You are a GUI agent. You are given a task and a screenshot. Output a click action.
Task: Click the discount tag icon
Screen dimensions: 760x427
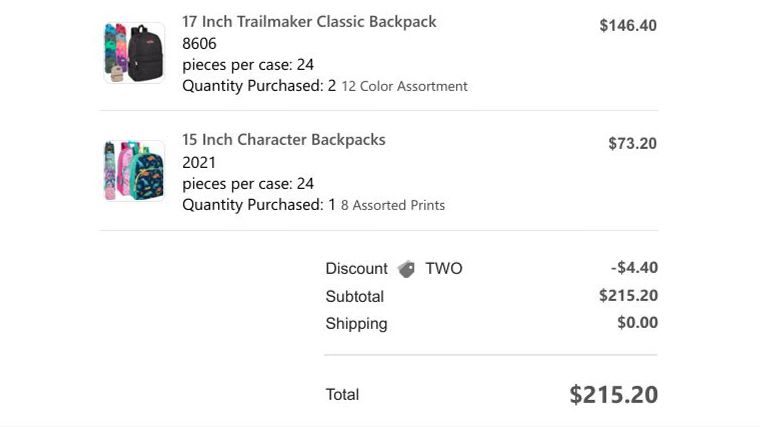pyautogui.click(x=406, y=269)
